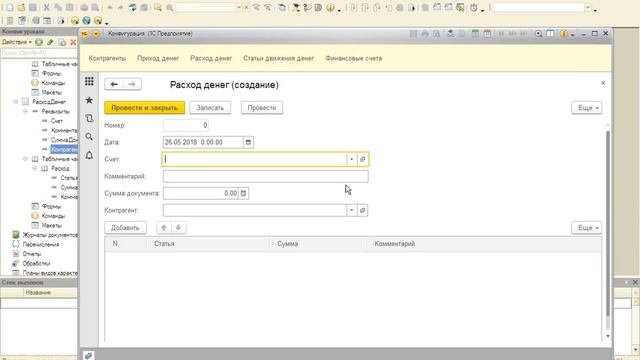Click new document icon in Configurator toolbar
This screenshot has width=640, height=360.
tap(9, 7)
